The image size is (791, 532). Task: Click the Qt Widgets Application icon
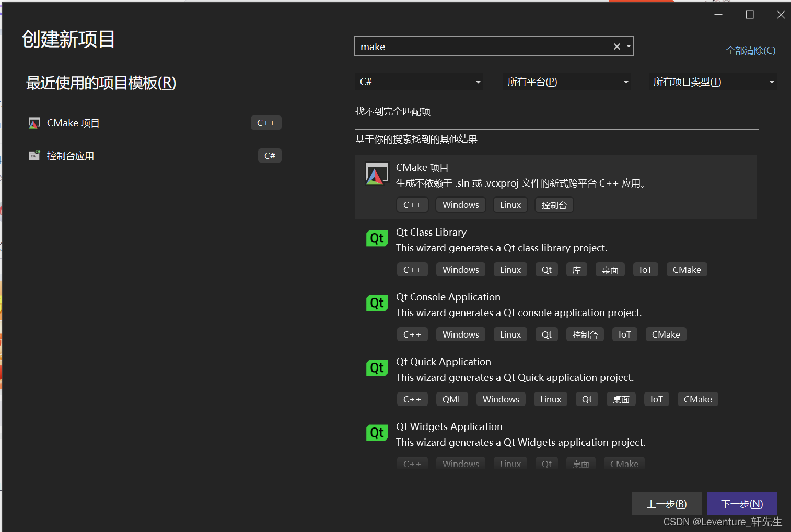[x=377, y=433]
